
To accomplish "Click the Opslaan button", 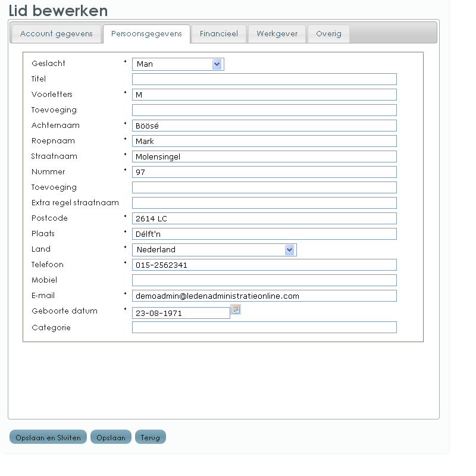I will tap(111, 437).
